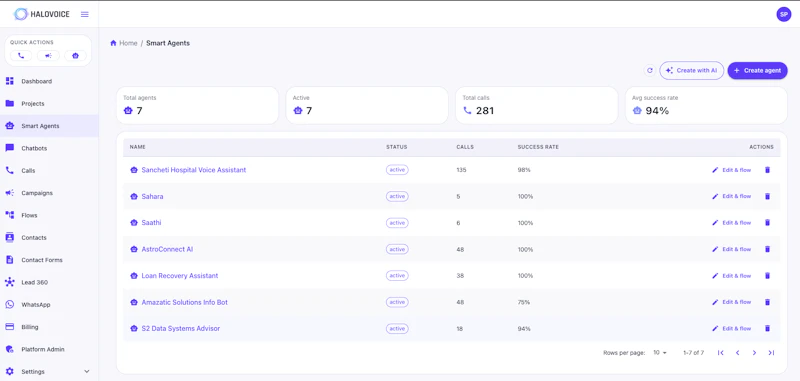Open the Rows per page dropdown
This screenshot has height=381, width=800.
pyautogui.click(x=660, y=352)
